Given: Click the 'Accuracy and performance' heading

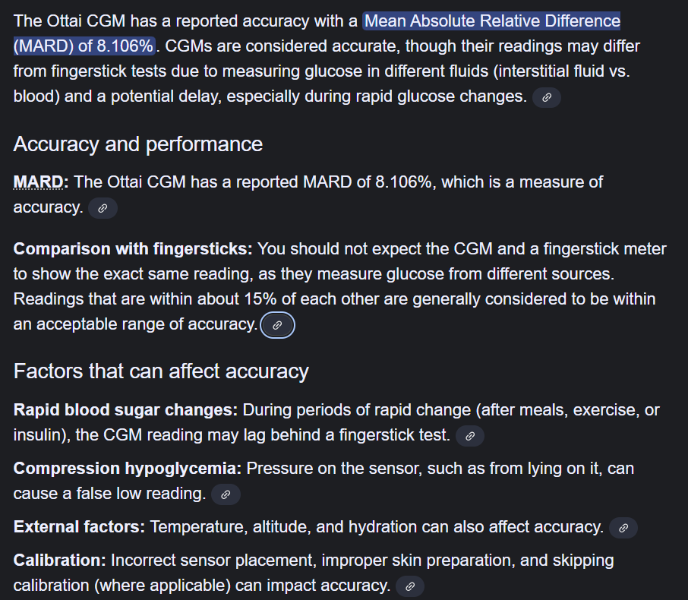Looking at the screenshot, I should click(x=138, y=144).
